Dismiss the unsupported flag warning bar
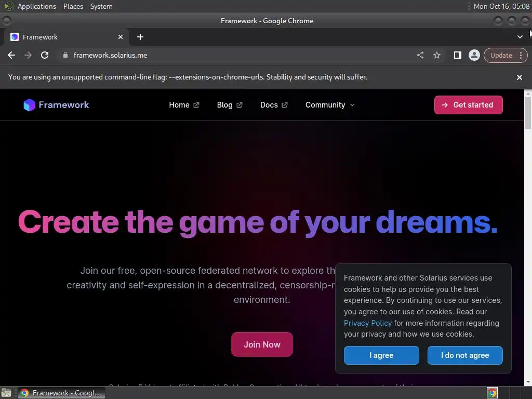532x399 pixels. 519,77
